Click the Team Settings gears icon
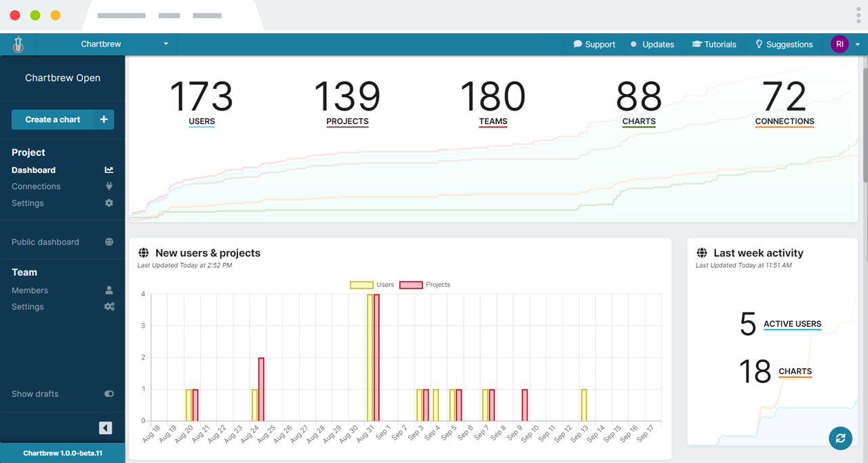This screenshot has width=868, height=463. 108,306
